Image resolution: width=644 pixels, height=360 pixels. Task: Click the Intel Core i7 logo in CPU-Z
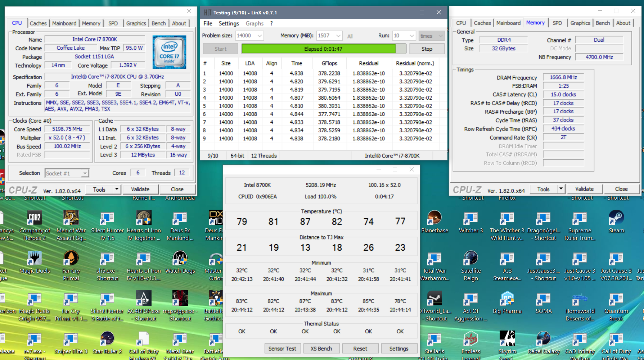tap(169, 52)
